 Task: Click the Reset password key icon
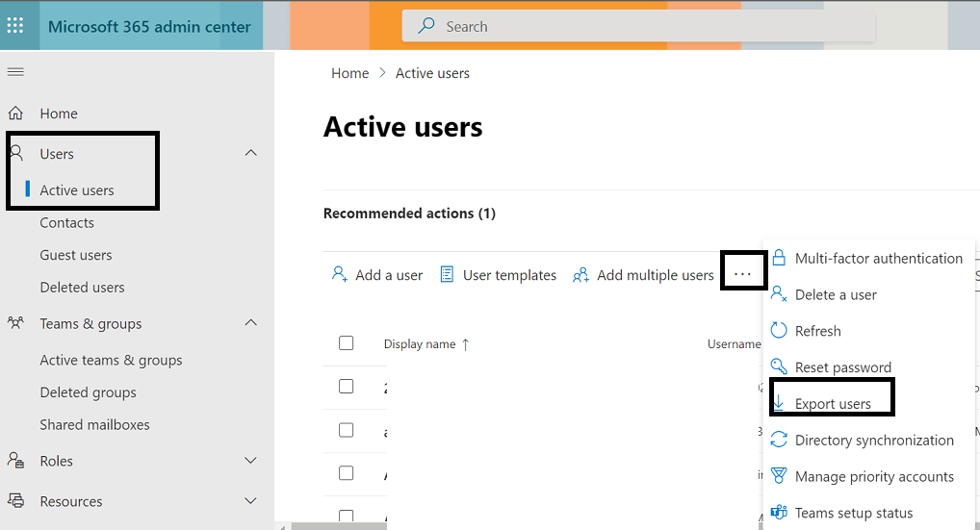[779, 366]
